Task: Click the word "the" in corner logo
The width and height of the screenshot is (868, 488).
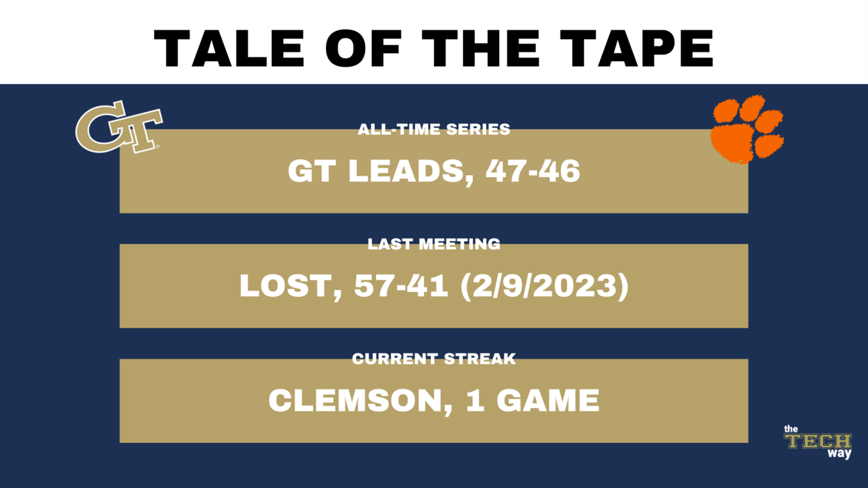Action: (x=791, y=429)
